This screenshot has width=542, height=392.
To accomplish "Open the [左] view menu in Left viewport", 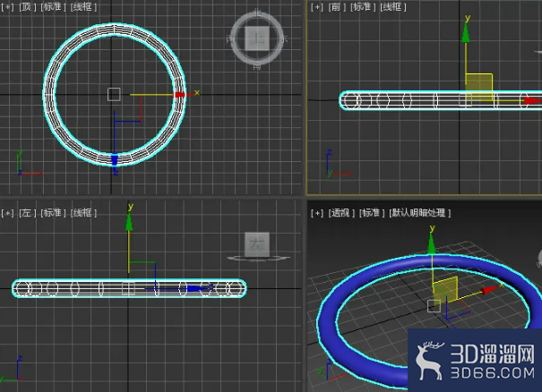I will click(27, 213).
